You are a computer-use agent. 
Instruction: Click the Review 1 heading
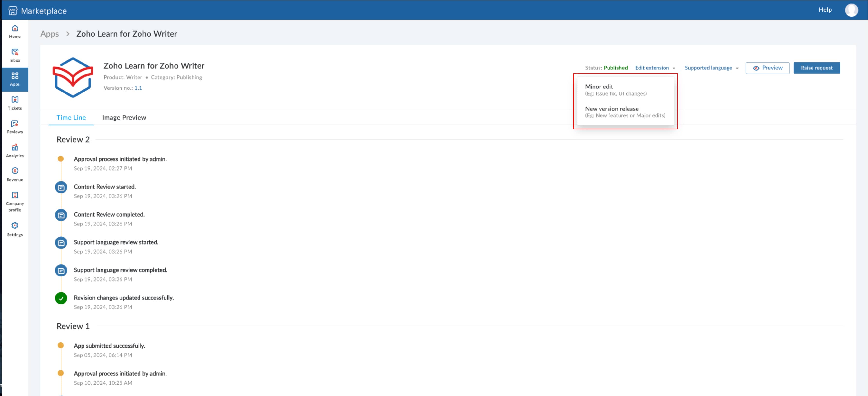(73, 326)
